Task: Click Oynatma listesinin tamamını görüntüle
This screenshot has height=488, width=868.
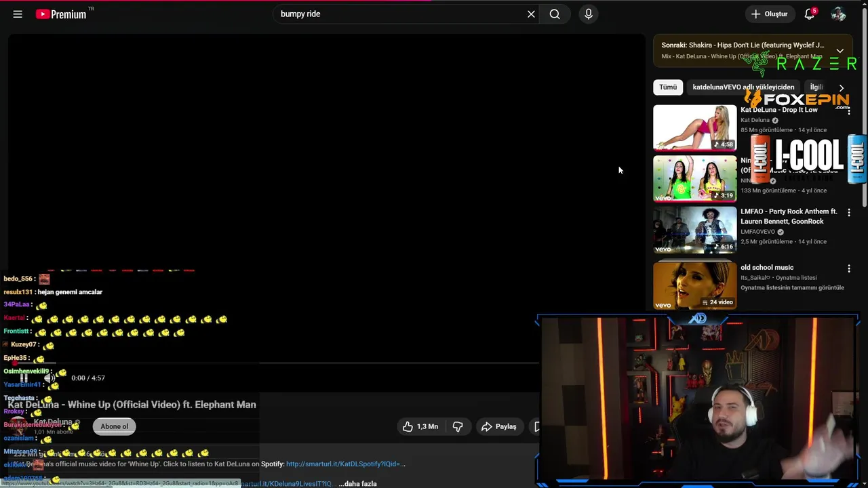Action: [x=792, y=287]
